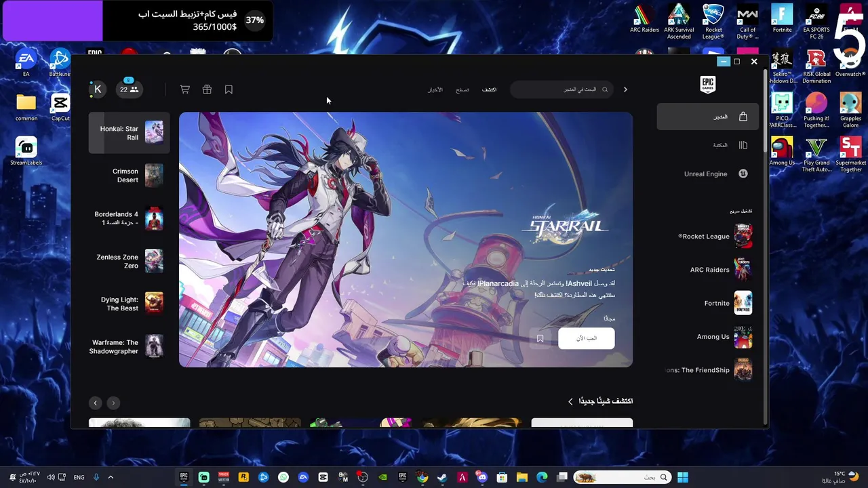The image size is (868, 488).
Task: Launch ARC Raiders from quick launch list
Action: coord(721,270)
